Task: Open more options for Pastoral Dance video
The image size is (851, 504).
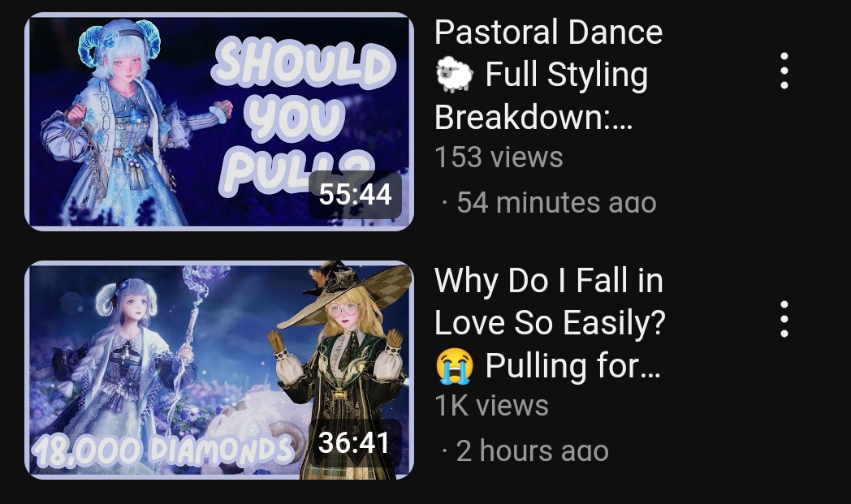Action: pos(784,71)
